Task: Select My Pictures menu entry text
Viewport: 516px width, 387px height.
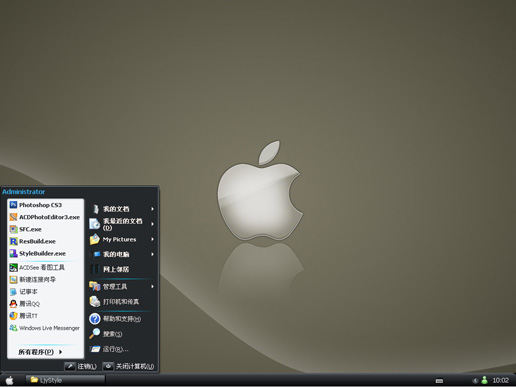Action: click(x=119, y=239)
